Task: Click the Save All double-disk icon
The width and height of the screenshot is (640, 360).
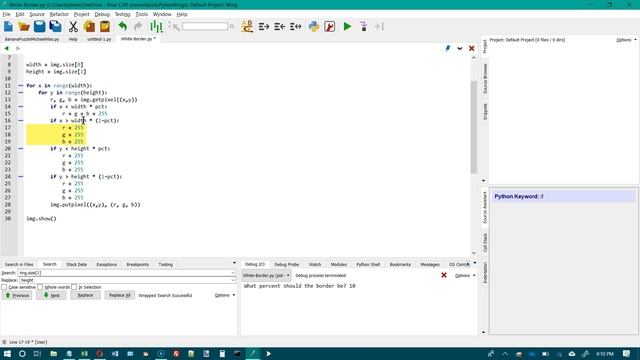Action: [56, 27]
